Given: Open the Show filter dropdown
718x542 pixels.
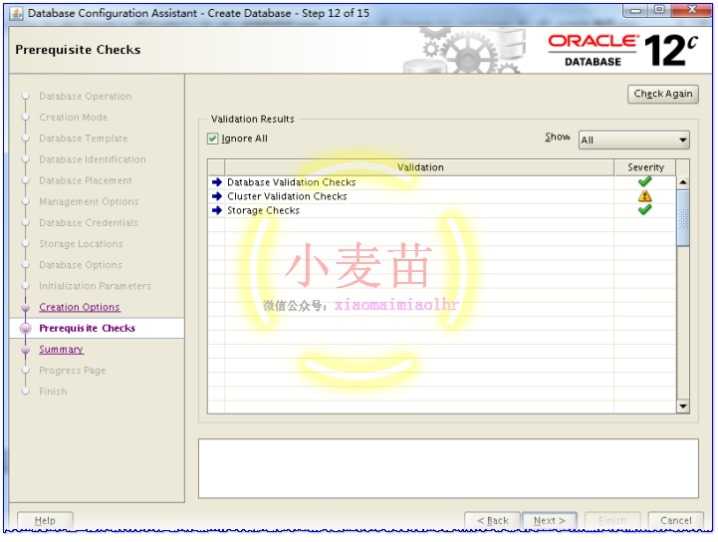Looking at the screenshot, I should click(x=634, y=140).
